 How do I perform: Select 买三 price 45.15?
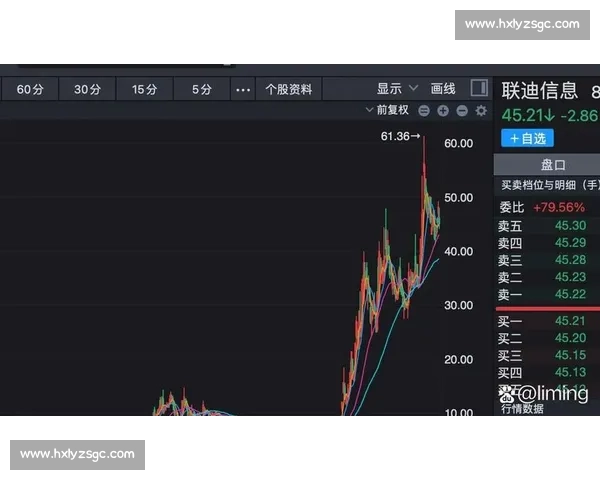tap(570, 355)
